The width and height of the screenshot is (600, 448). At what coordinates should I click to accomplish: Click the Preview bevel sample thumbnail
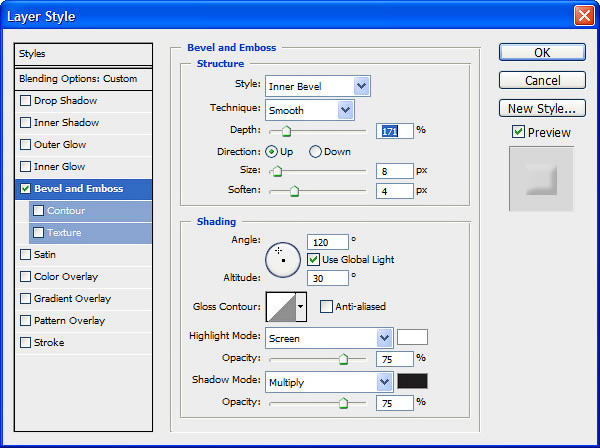(x=541, y=179)
